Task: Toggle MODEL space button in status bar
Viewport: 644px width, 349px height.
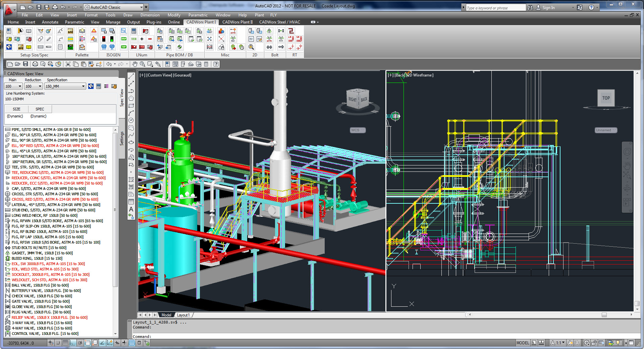Action: pos(523,343)
